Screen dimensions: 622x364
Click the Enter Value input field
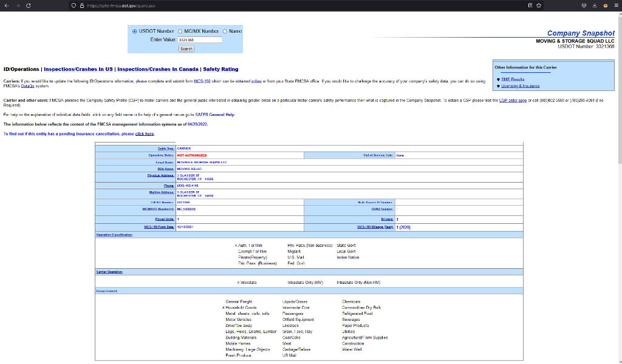[x=200, y=39]
